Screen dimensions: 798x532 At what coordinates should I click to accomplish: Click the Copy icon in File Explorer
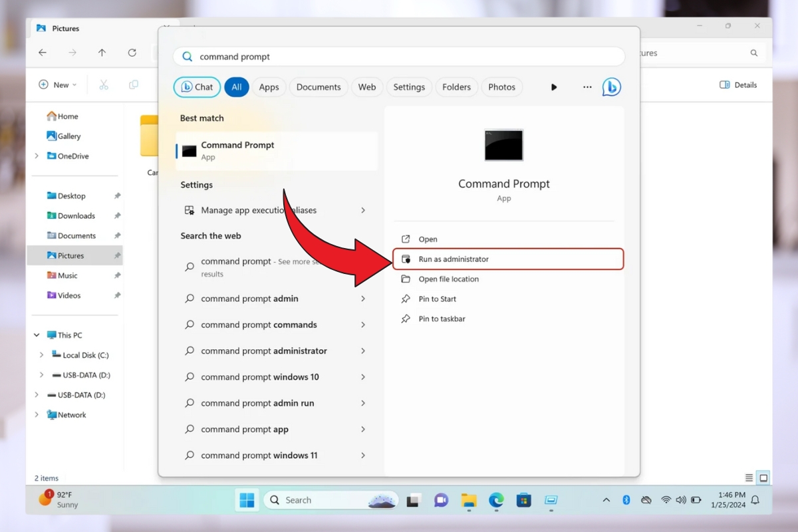coord(134,84)
